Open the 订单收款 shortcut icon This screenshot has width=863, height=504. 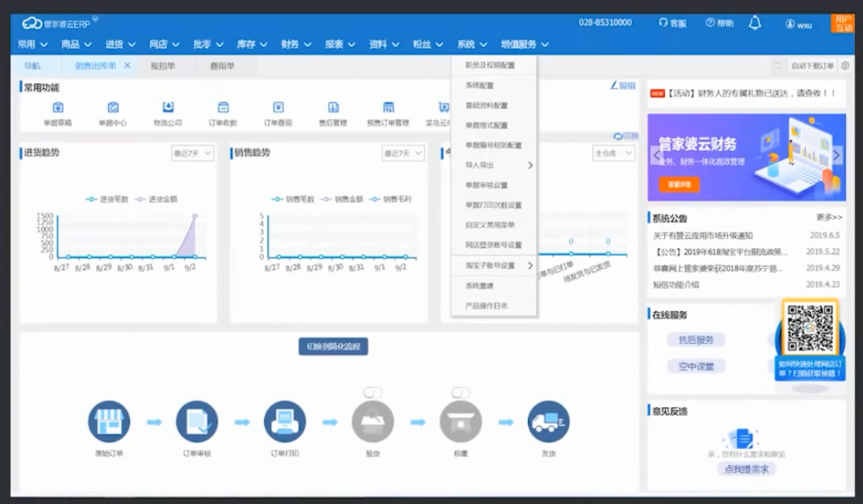point(223,107)
